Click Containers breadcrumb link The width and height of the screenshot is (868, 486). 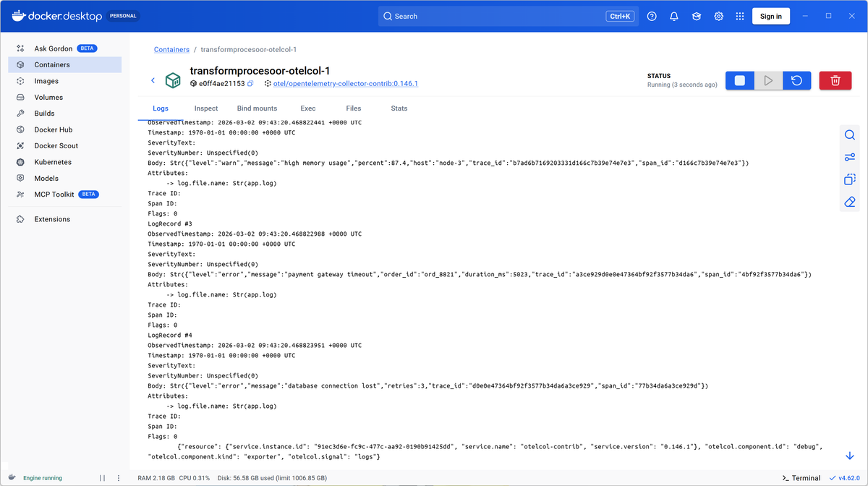(171, 50)
